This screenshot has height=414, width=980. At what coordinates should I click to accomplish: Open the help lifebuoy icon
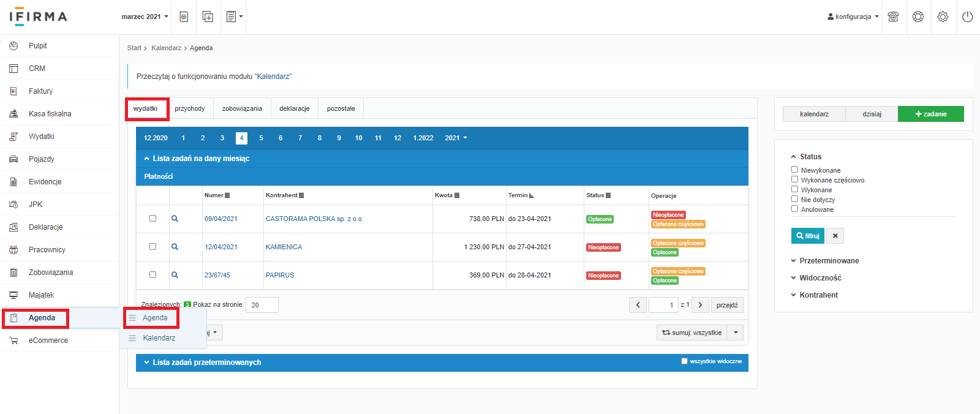coord(918,17)
